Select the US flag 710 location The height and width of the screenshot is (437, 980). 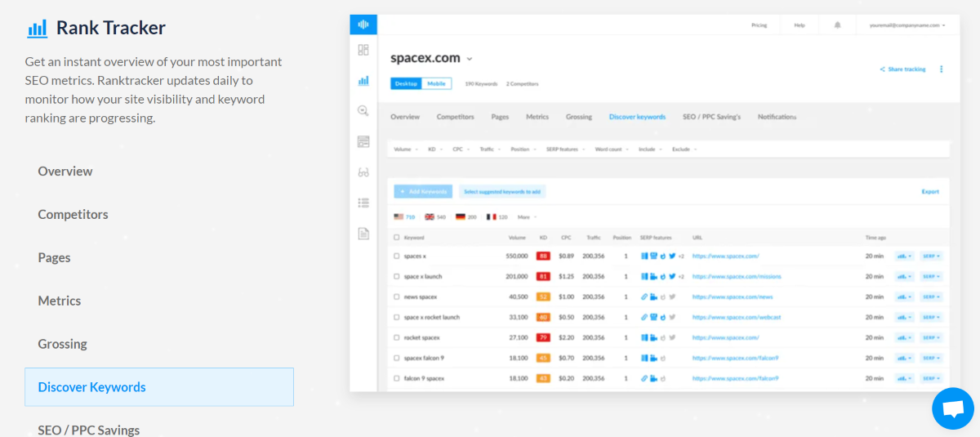(404, 217)
